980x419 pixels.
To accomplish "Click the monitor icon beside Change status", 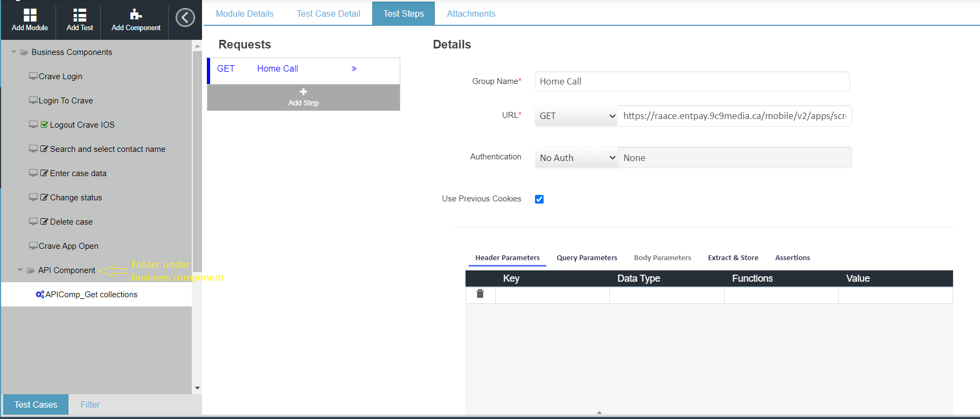I will [33, 197].
